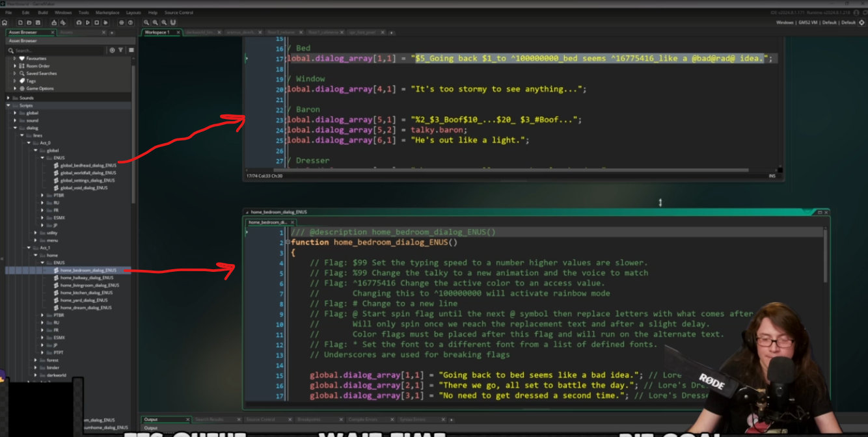Screen dimensions: 868x437
Task: Click the Clean build toolbar icon
Action: [x=63, y=23]
